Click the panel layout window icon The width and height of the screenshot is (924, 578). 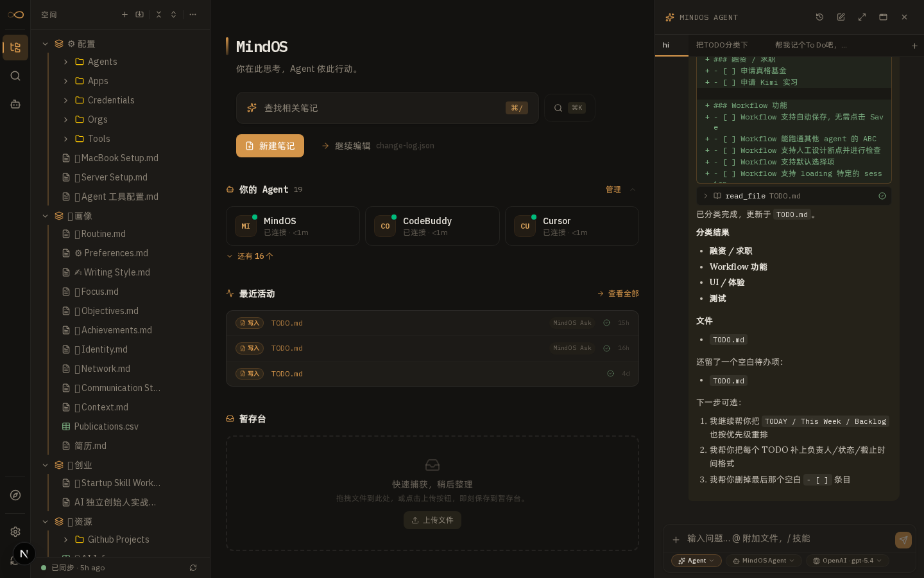[883, 17]
